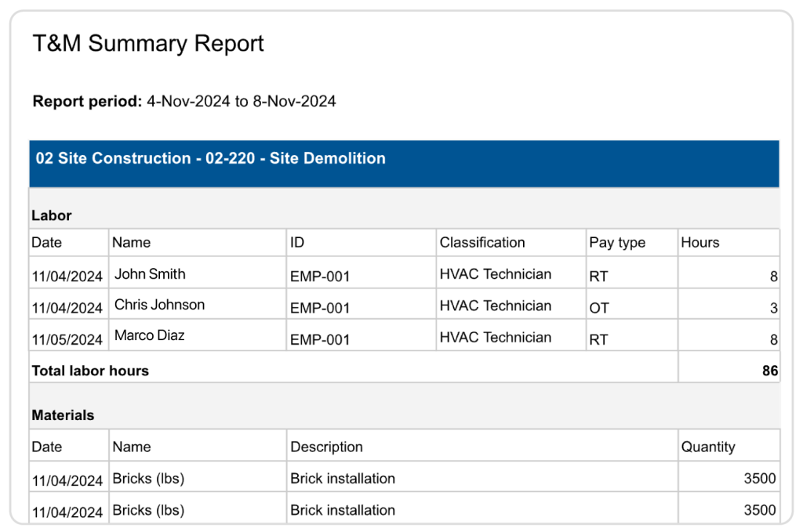Click the OT pay type cell
This screenshot has width=803, height=532.
tap(599, 308)
